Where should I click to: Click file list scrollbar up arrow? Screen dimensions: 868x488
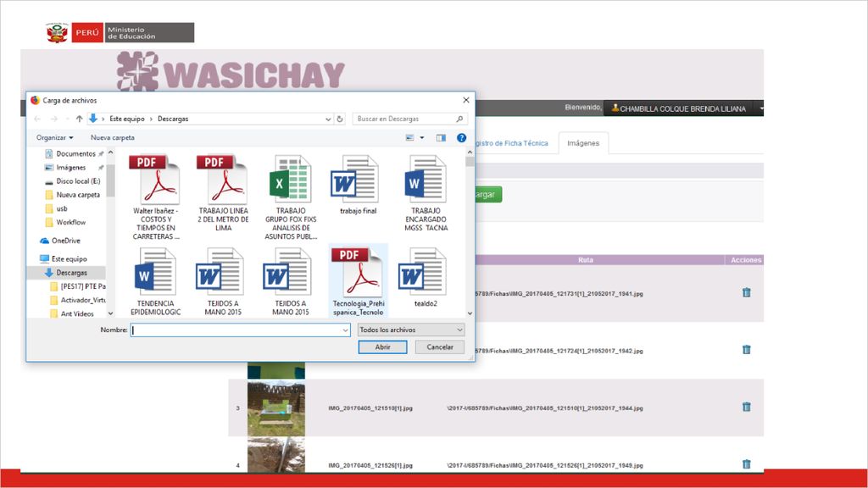point(470,152)
